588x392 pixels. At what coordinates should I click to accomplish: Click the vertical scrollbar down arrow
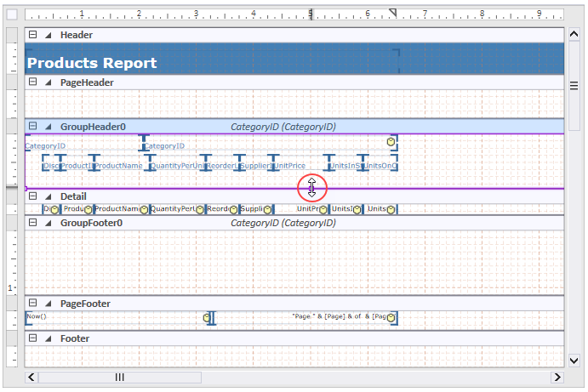point(574,361)
